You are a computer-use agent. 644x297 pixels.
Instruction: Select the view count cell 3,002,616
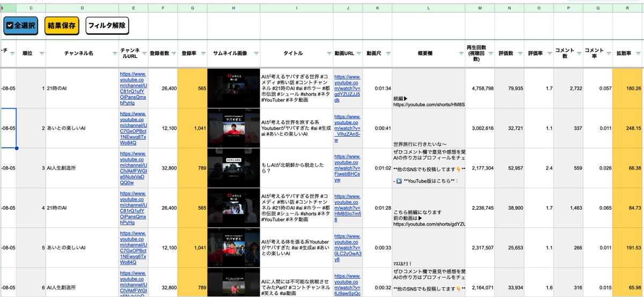tap(480, 129)
